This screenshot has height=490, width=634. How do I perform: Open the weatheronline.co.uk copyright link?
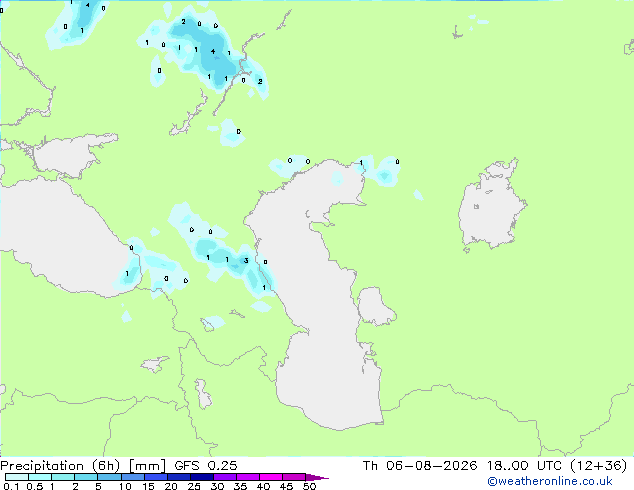[550, 481]
